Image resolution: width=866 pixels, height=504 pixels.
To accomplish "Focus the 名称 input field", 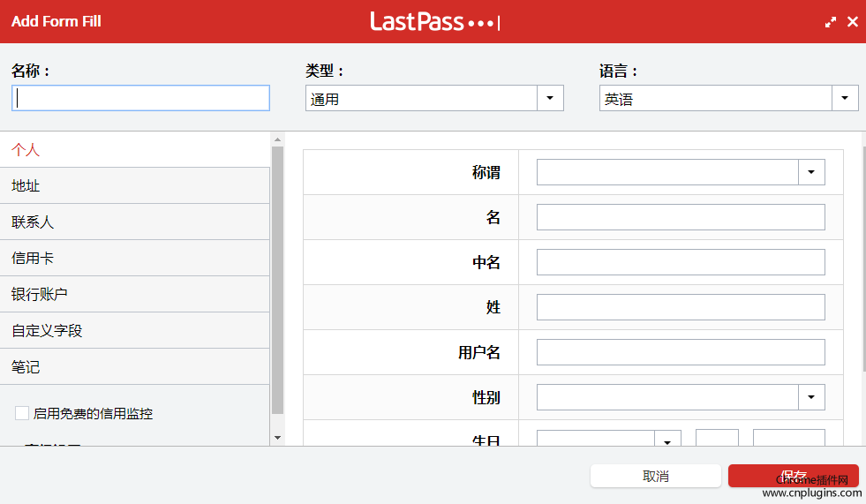I will coord(140,98).
